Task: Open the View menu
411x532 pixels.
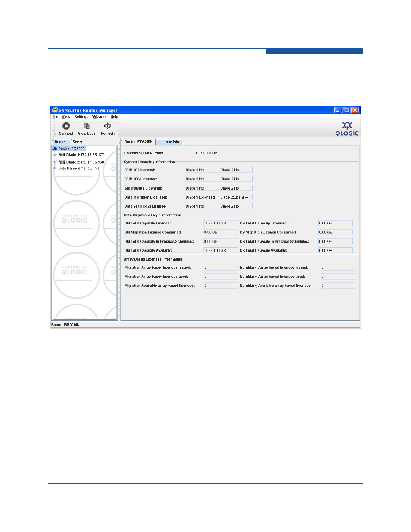Action: coord(66,117)
